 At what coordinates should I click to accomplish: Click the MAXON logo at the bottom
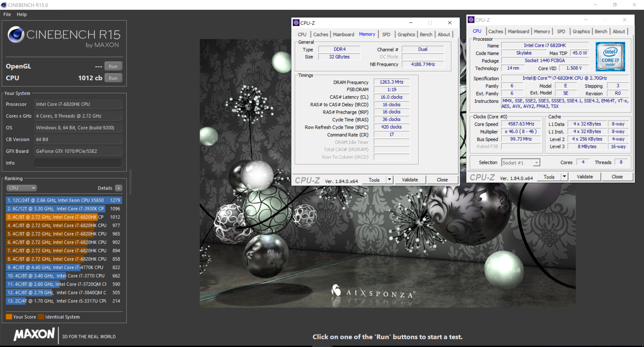(x=34, y=335)
